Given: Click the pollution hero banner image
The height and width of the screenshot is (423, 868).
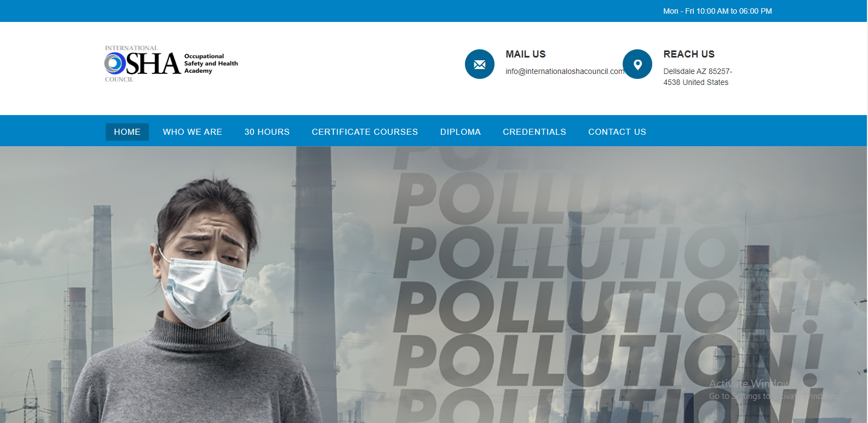Looking at the screenshot, I should coord(433,285).
